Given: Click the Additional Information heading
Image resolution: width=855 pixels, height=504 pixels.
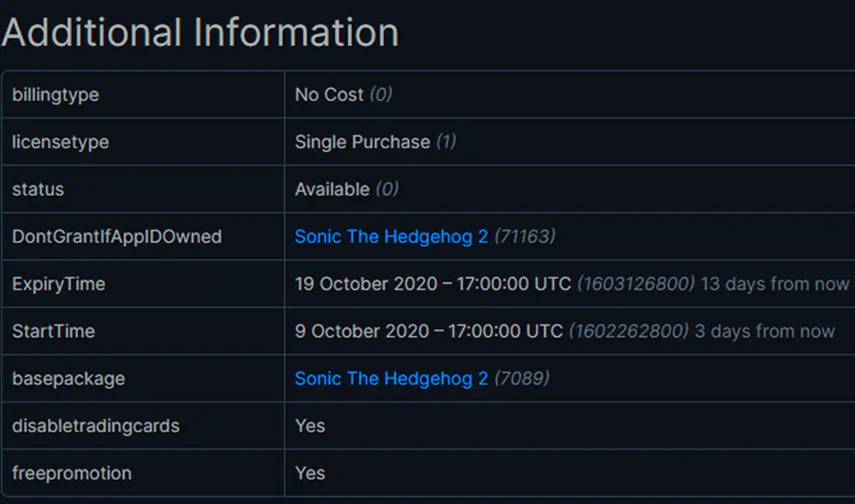Looking at the screenshot, I should coord(201,32).
